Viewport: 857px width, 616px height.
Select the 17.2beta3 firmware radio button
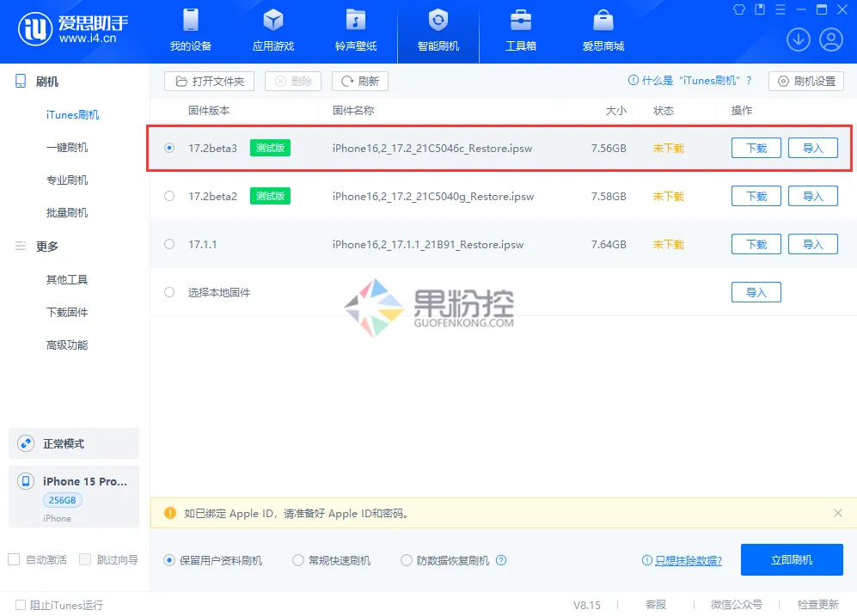click(x=169, y=147)
